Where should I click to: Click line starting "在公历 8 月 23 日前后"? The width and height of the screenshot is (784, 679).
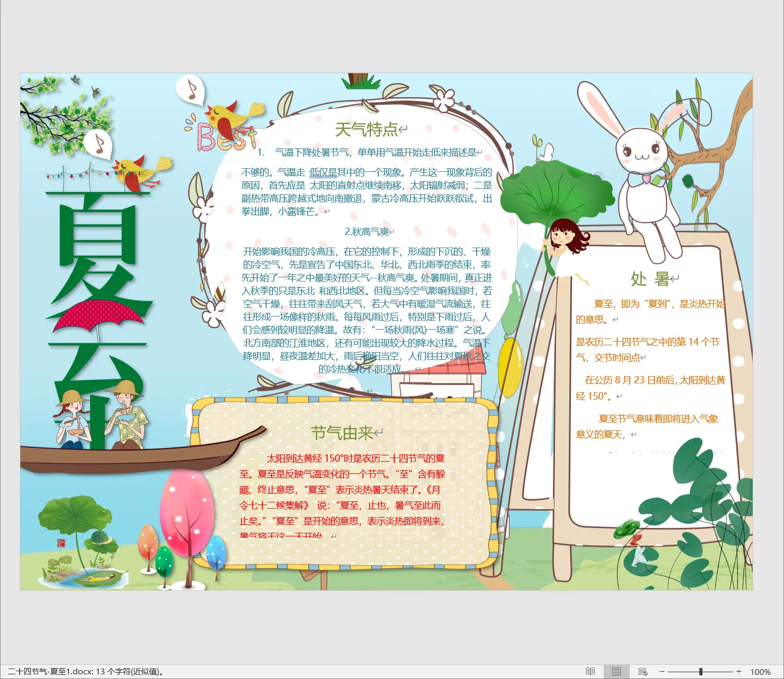coord(655,380)
